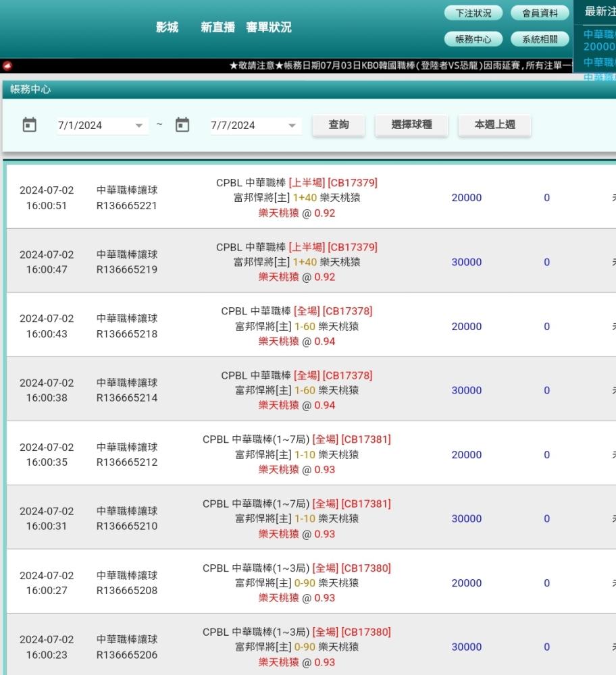Expand the 7/7/2024 end date dropdown
Viewport: 616px width, 675px height.
click(x=292, y=126)
